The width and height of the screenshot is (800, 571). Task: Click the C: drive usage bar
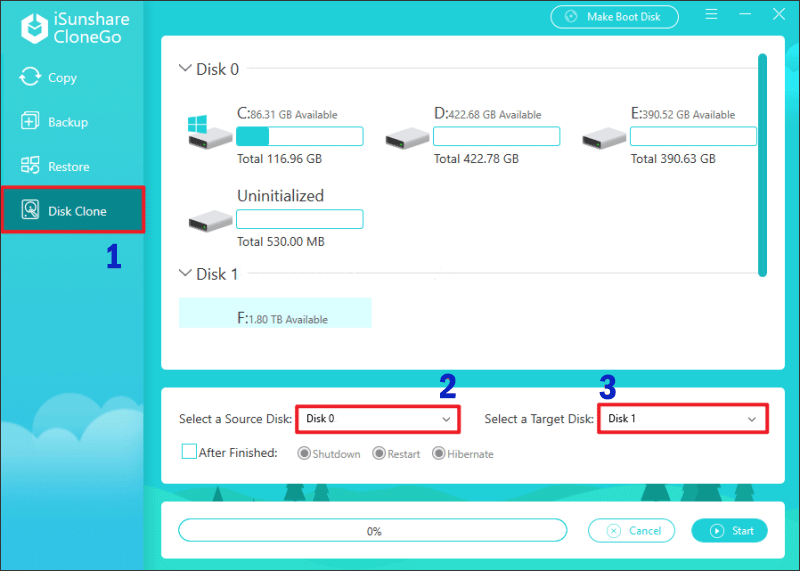(299, 136)
